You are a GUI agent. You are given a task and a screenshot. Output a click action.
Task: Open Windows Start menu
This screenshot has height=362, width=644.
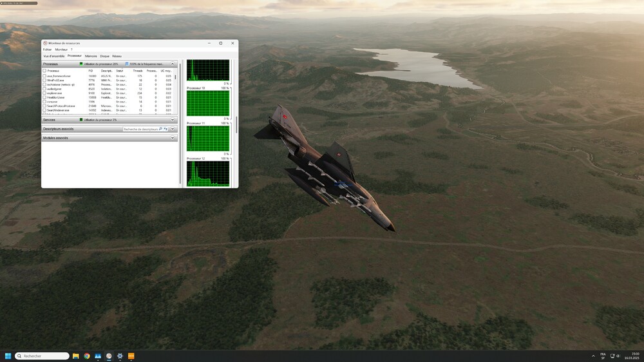(8, 356)
